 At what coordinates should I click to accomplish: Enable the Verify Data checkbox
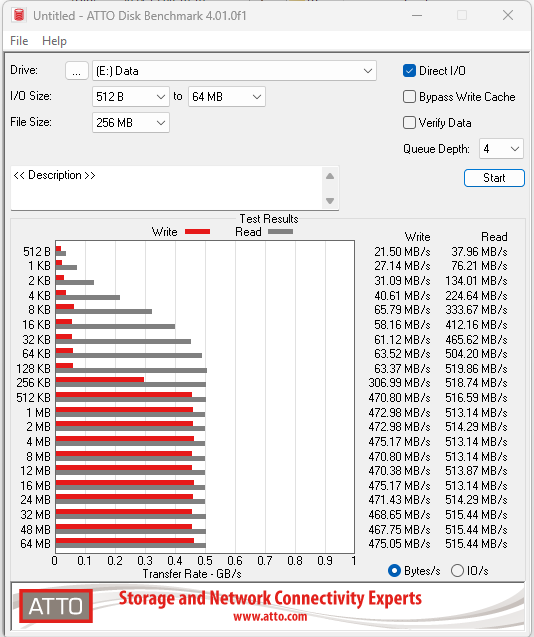[409, 123]
